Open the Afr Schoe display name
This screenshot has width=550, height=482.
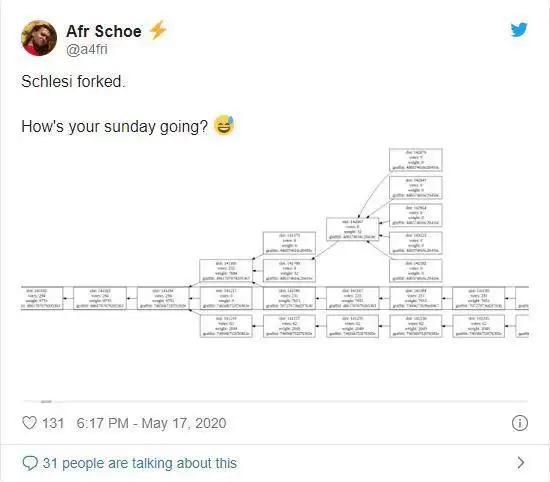pyautogui.click(x=104, y=31)
